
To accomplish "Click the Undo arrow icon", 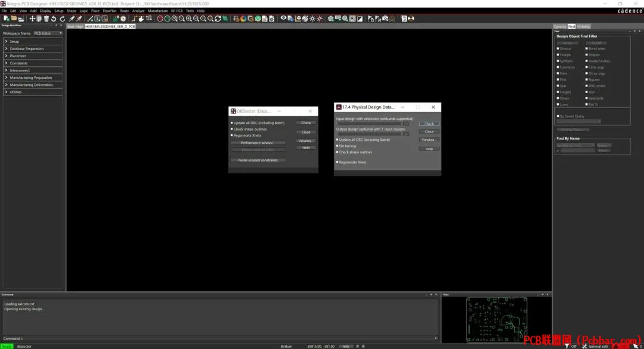I will (54, 18).
